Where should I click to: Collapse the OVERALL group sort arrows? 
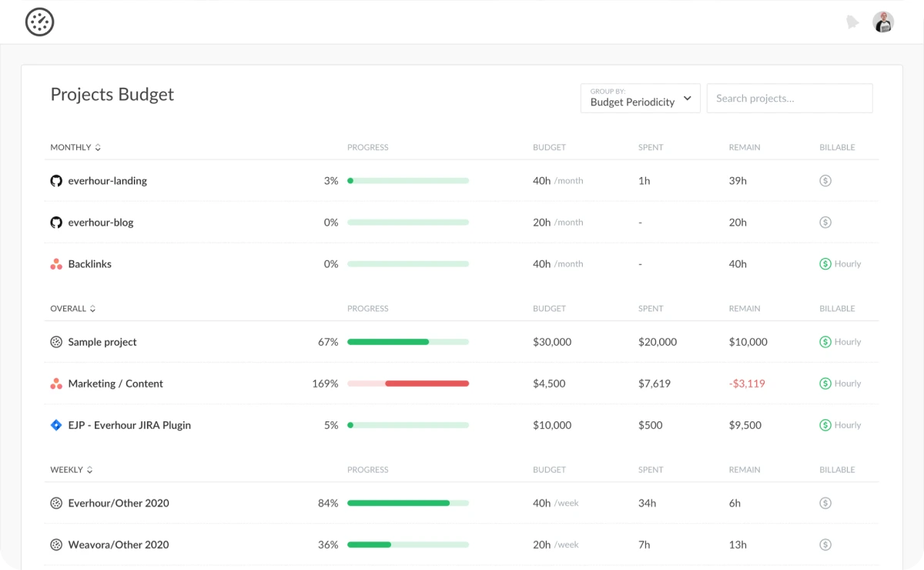[x=93, y=309]
